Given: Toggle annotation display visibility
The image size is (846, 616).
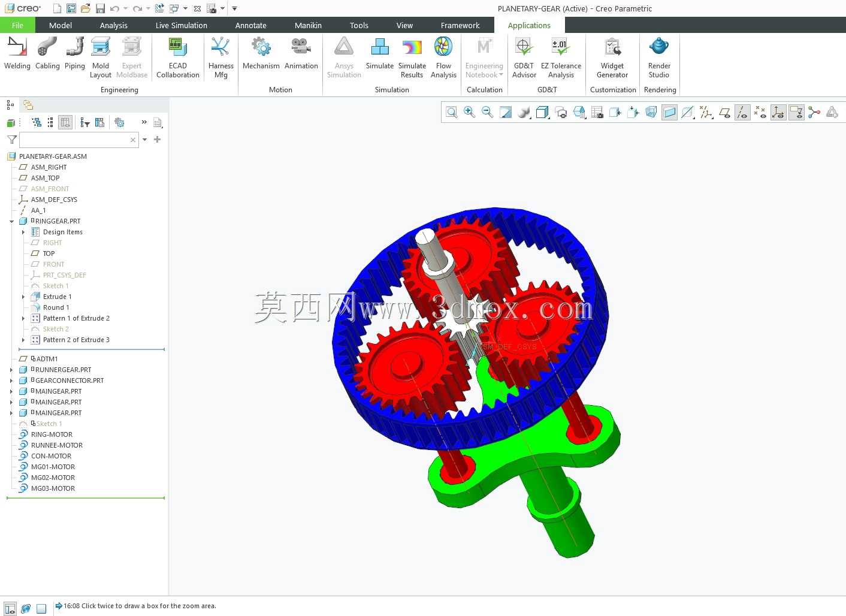Looking at the screenshot, I should [796, 112].
